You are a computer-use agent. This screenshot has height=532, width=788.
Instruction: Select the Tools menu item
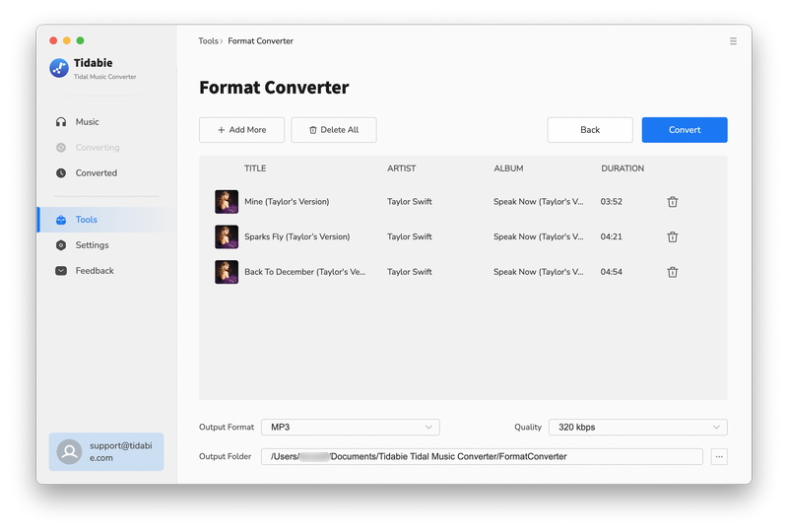coord(106,220)
